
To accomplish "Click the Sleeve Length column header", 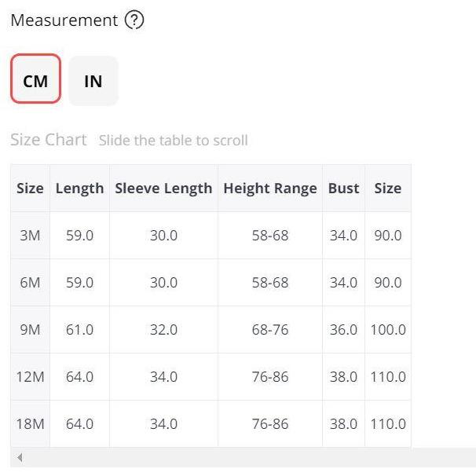I will point(163,189).
